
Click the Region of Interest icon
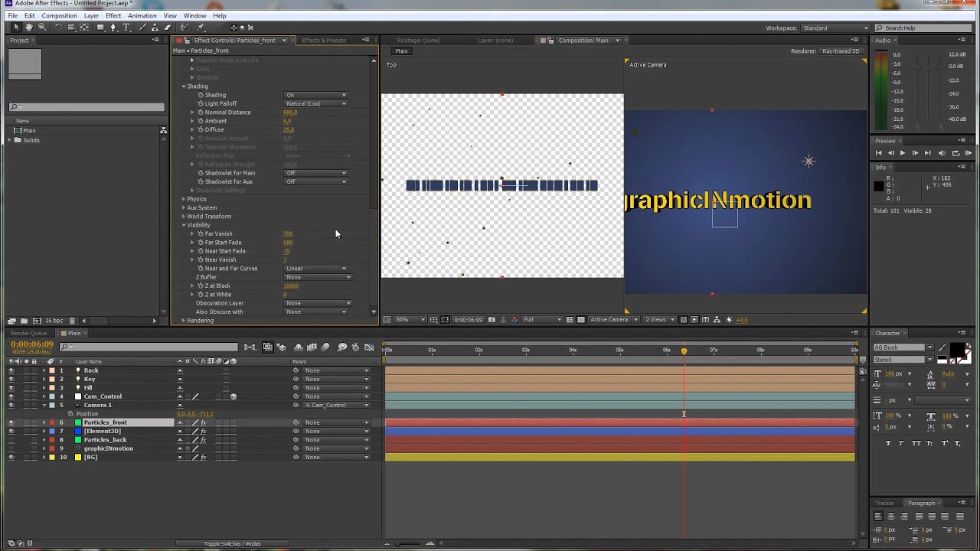click(570, 319)
